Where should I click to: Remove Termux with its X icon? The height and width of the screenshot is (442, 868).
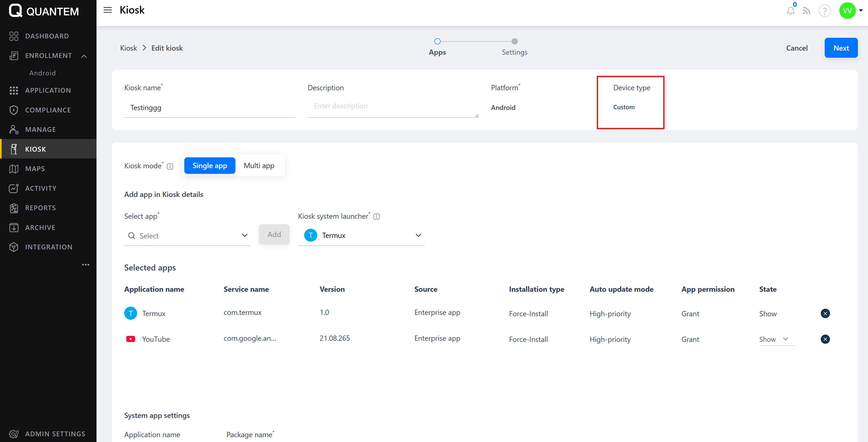[x=825, y=313]
